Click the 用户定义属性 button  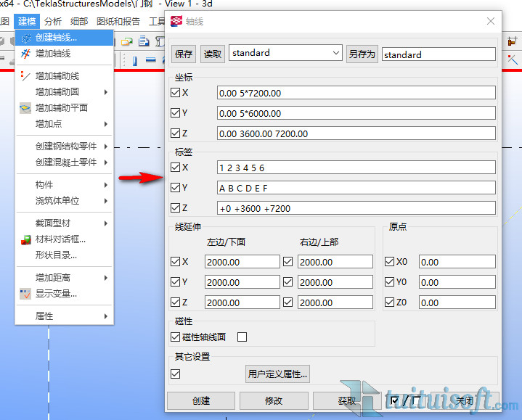pos(278,374)
